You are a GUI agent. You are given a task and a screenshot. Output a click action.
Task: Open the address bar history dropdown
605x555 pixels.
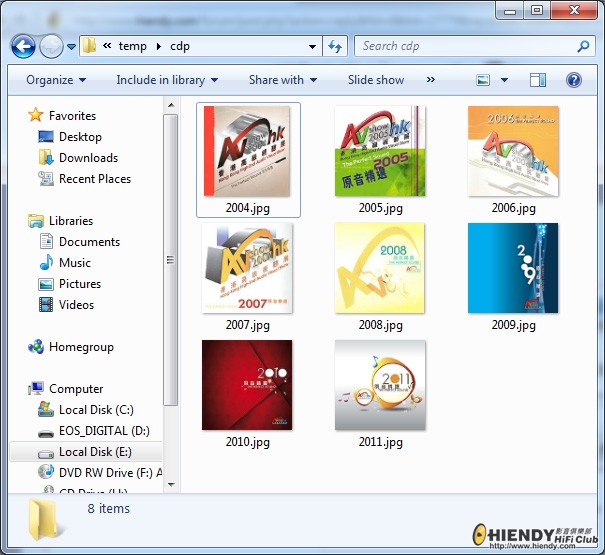[313, 47]
